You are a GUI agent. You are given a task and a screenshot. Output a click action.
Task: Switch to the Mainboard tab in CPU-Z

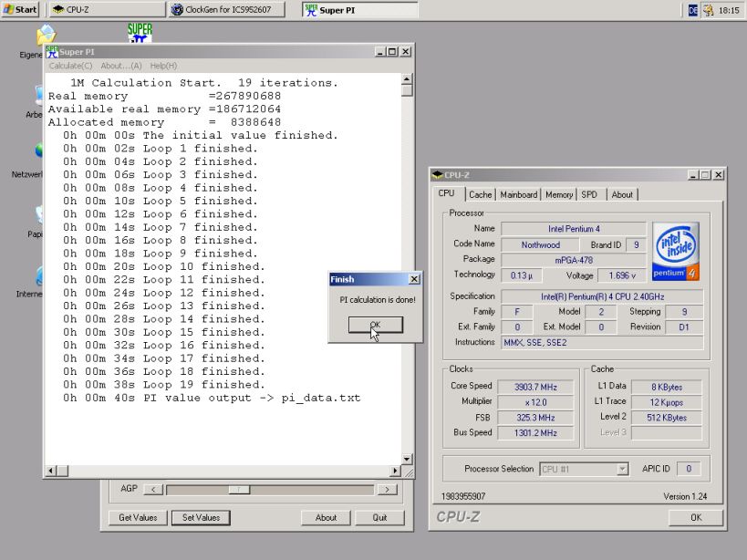(x=519, y=194)
